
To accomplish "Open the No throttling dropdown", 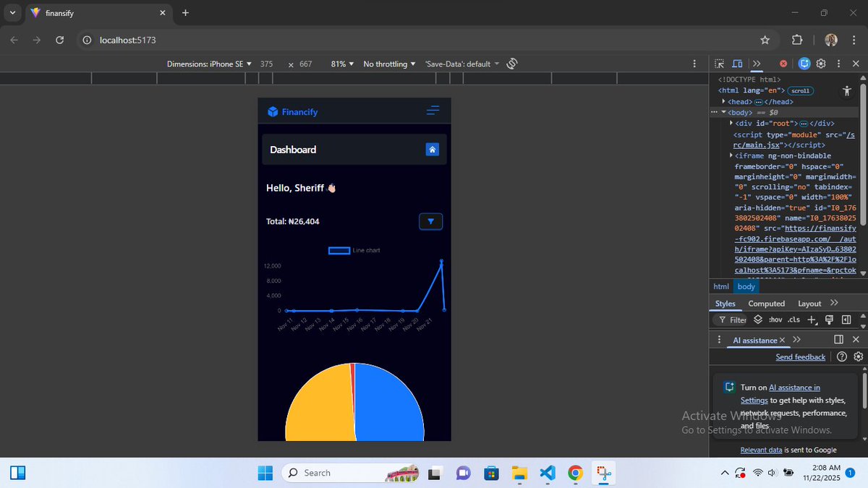I will (x=389, y=64).
